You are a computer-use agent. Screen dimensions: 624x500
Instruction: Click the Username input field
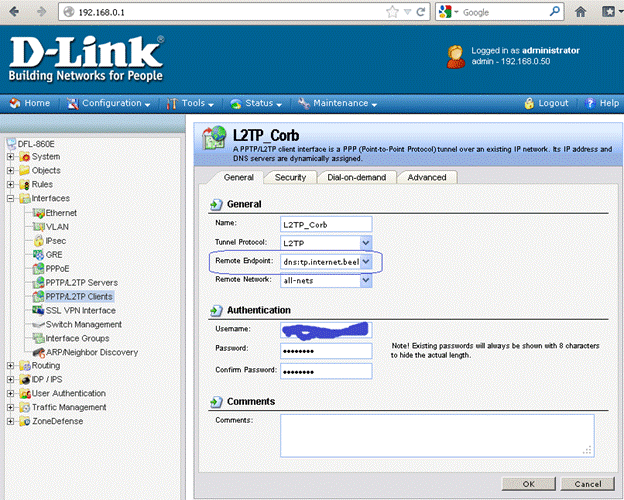[x=326, y=330]
